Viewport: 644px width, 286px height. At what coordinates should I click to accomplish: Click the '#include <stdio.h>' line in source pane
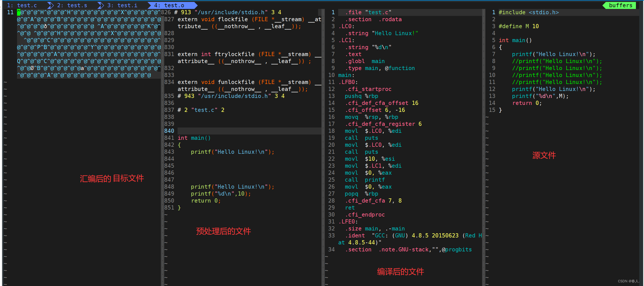click(529, 12)
